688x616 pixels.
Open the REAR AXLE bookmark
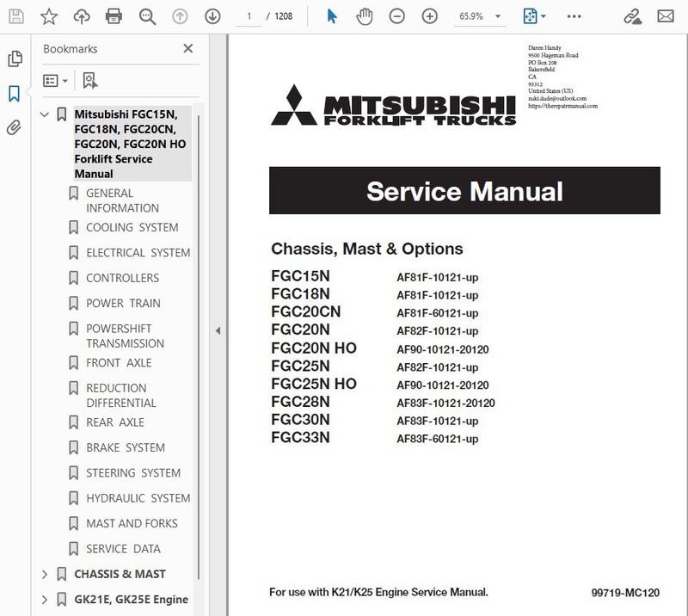tap(115, 422)
